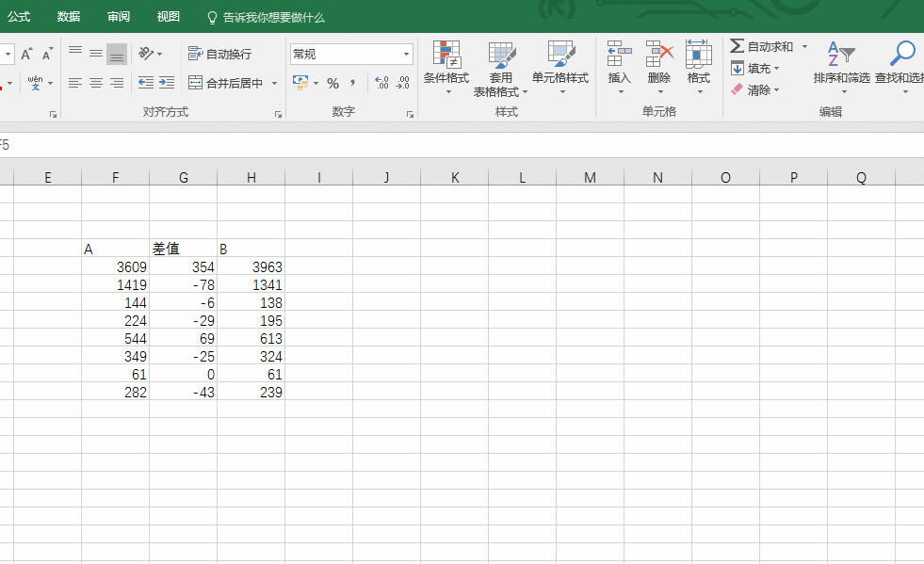Select the cell containing 3963
924x564 pixels.
tap(251, 266)
